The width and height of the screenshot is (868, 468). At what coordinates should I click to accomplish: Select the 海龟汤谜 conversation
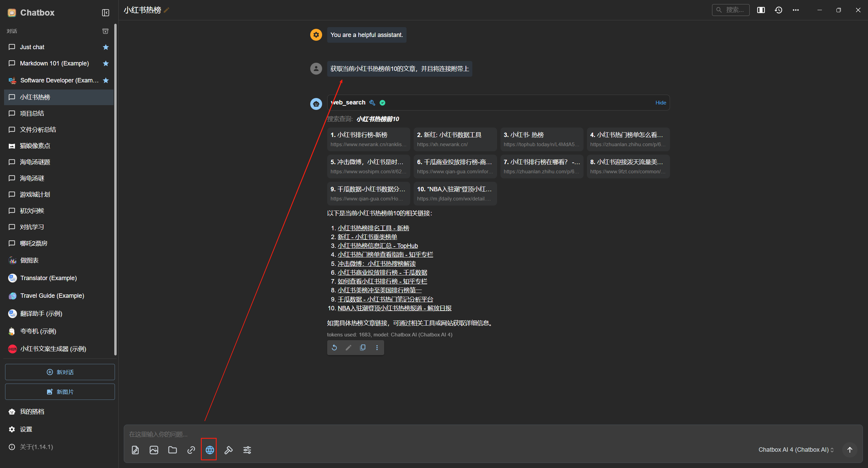pyautogui.click(x=59, y=178)
